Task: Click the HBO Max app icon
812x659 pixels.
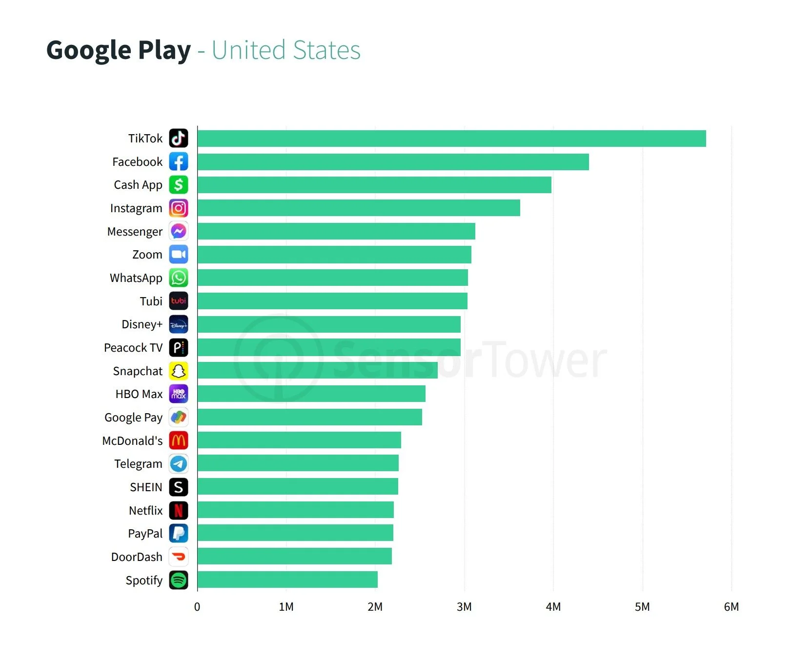Action: click(179, 394)
